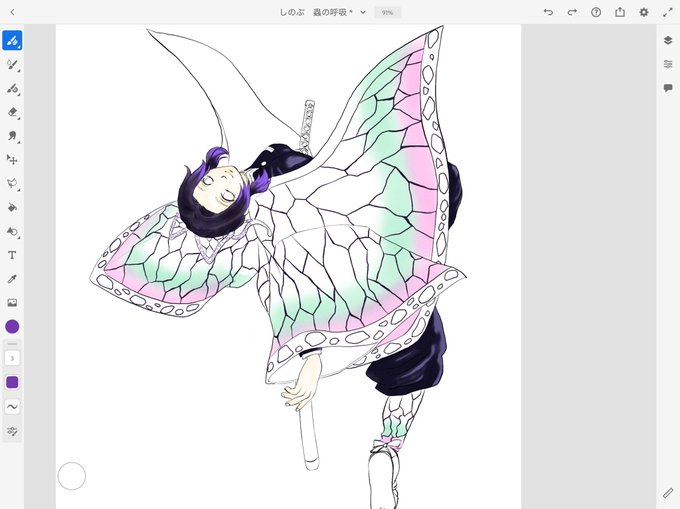Open the purple color picker circle
This screenshot has width=680, height=509.
[x=12, y=326]
